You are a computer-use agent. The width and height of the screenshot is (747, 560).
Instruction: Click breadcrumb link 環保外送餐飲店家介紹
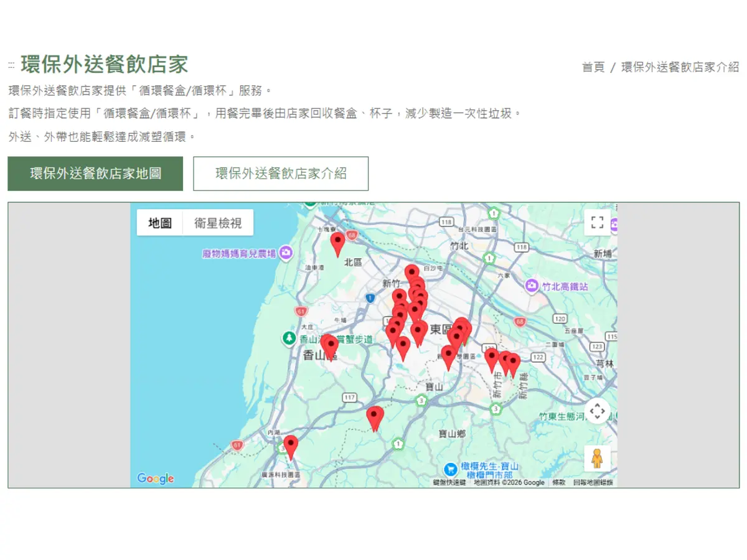click(680, 67)
